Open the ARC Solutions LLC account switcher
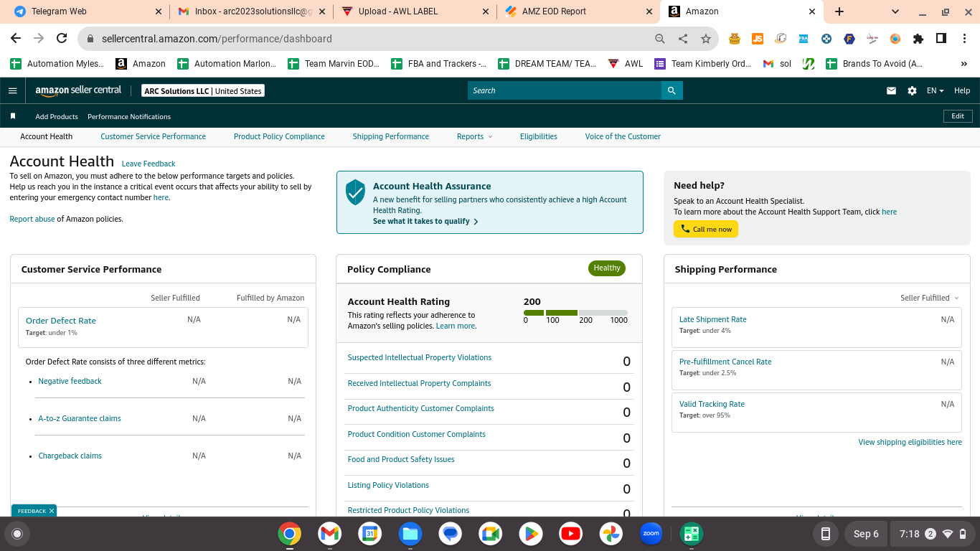Viewport: 980px width, 551px height. click(203, 91)
